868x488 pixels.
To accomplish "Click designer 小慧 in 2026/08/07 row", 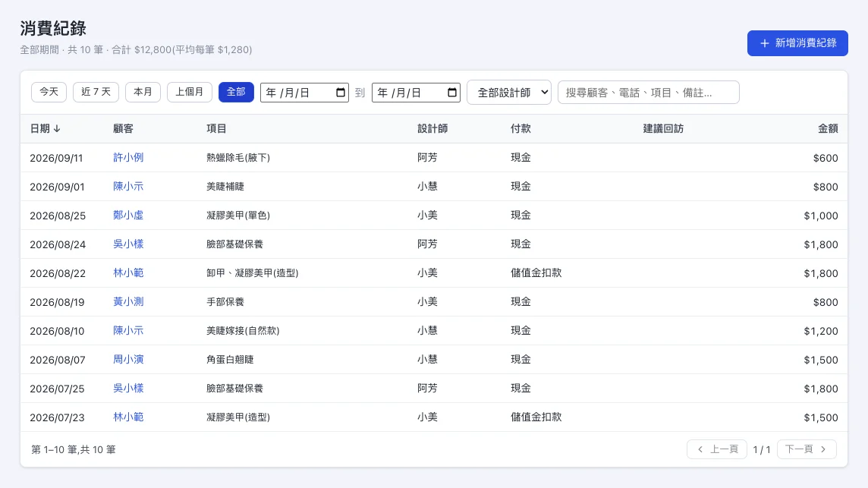I will pos(427,359).
